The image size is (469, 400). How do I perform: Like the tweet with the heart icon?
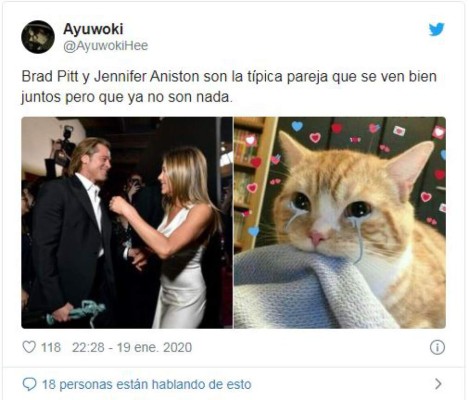[x=29, y=347]
